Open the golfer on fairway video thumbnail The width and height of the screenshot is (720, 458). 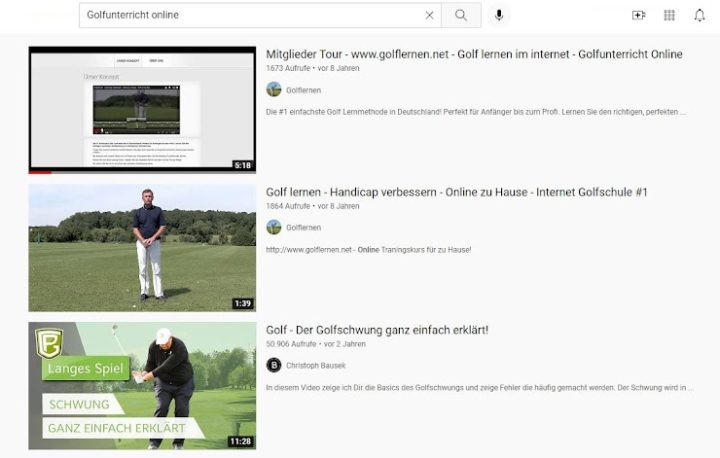click(x=142, y=247)
